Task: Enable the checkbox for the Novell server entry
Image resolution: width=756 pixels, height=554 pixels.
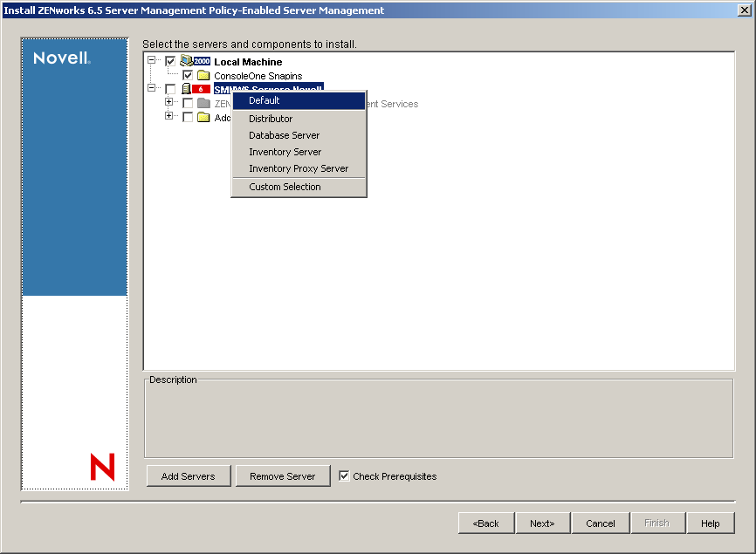Action: point(170,89)
